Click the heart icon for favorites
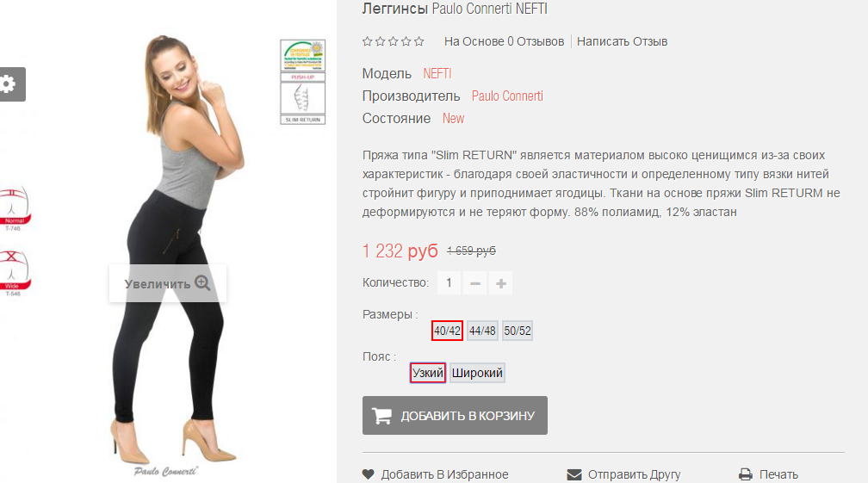 (369, 474)
